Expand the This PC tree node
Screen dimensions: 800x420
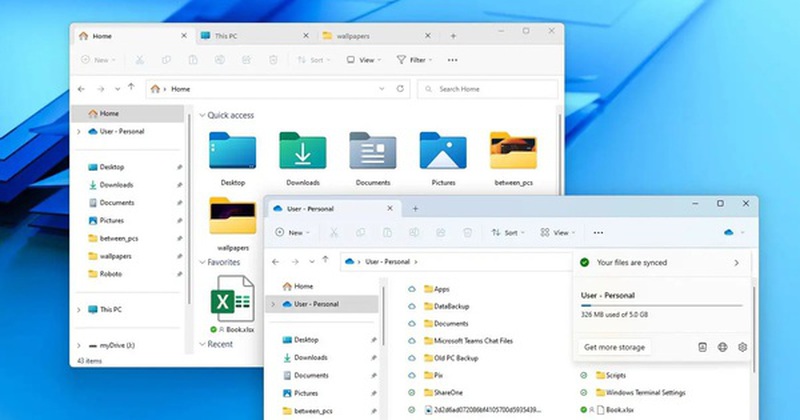point(78,310)
